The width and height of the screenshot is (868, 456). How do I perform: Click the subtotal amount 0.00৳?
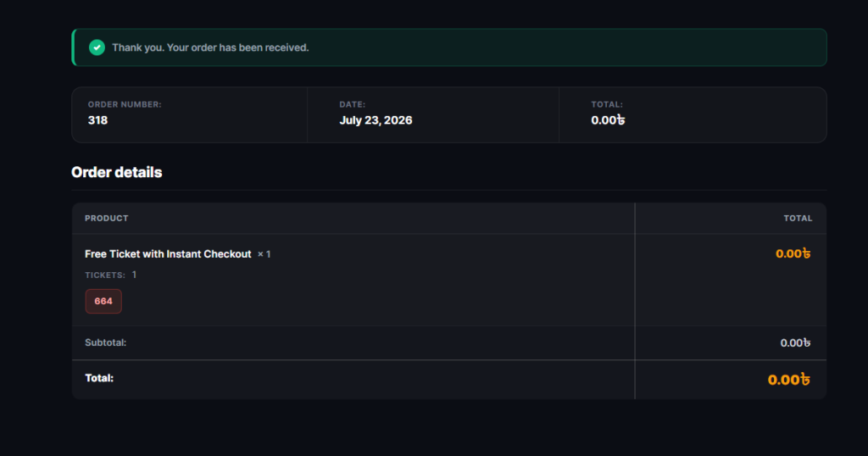[795, 343]
